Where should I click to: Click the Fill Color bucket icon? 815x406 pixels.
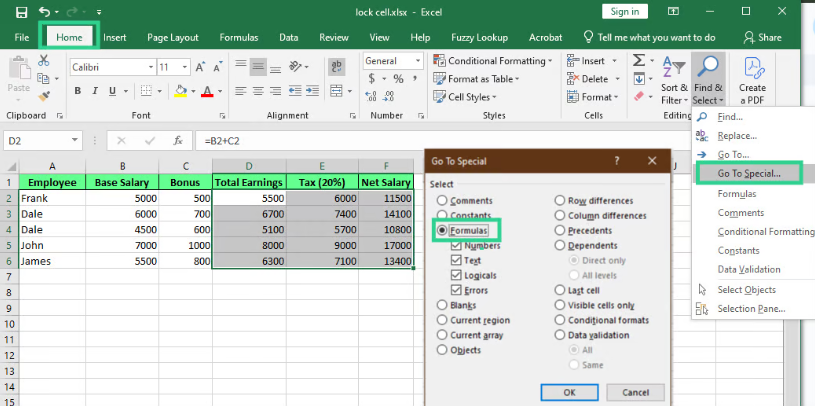click(x=180, y=91)
